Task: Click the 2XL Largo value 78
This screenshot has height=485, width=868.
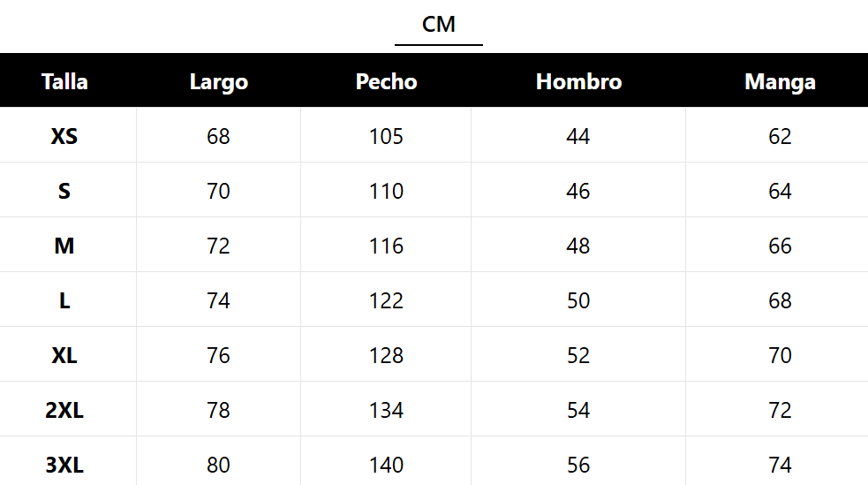Action: pos(218,411)
